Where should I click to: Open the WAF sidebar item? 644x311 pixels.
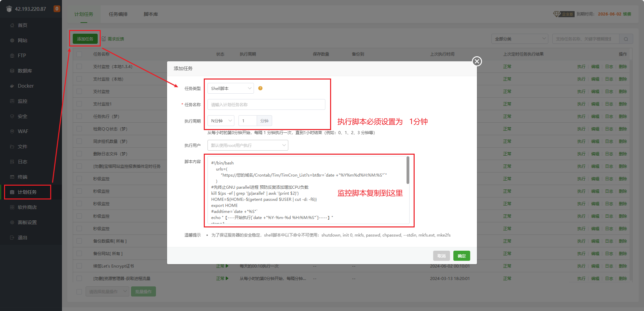coord(23,131)
